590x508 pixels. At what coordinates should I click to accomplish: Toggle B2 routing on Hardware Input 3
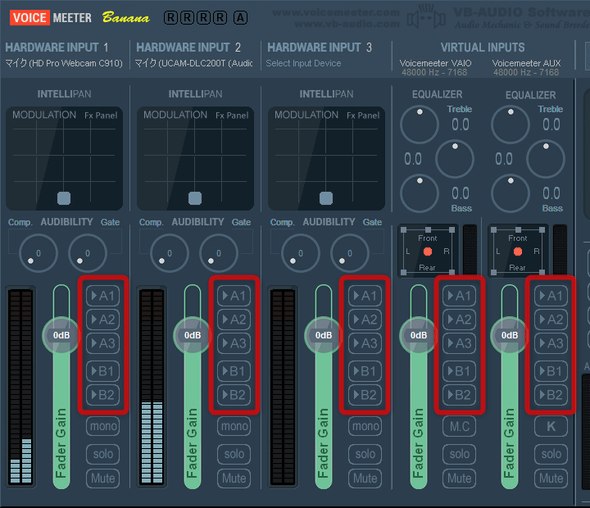(x=365, y=395)
